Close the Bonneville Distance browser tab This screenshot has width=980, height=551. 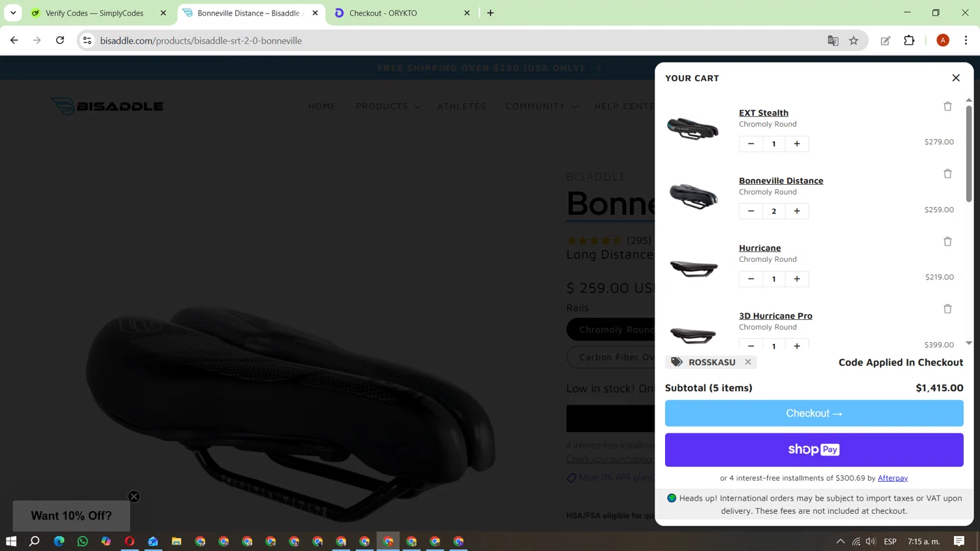tap(315, 13)
